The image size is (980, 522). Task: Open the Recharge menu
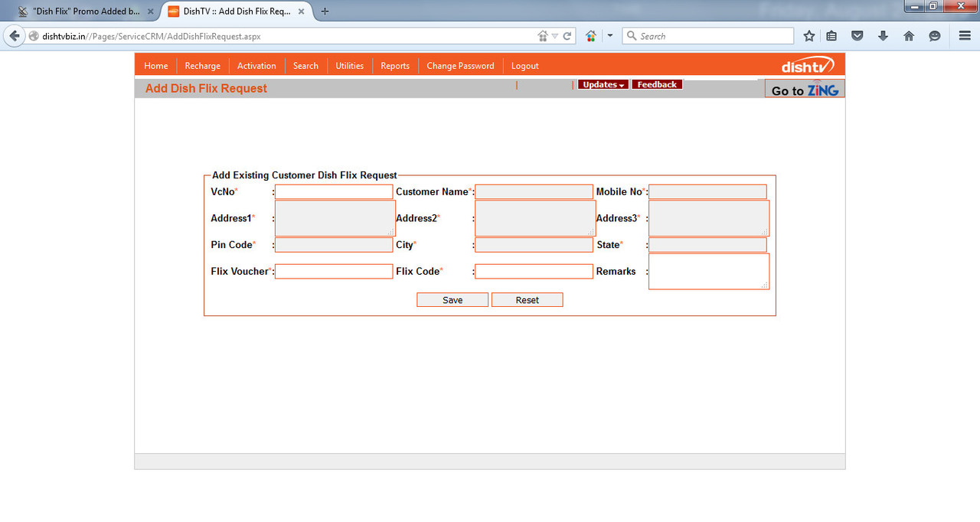click(203, 66)
